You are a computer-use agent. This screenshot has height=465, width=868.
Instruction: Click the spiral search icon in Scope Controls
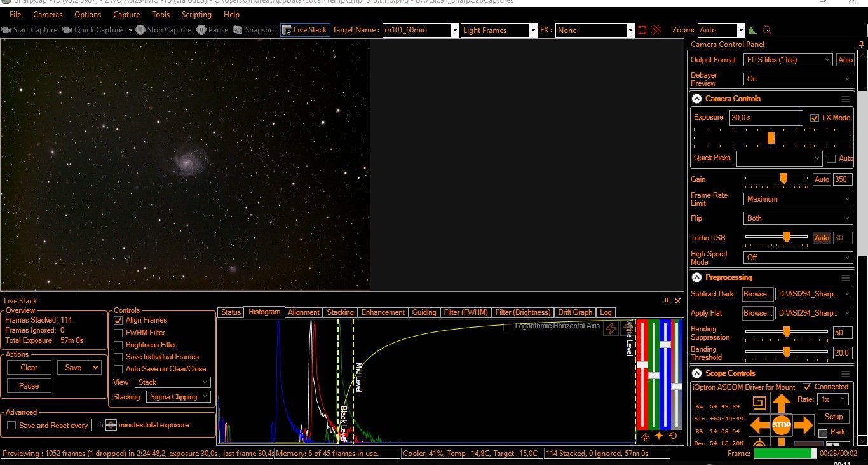(759, 403)
